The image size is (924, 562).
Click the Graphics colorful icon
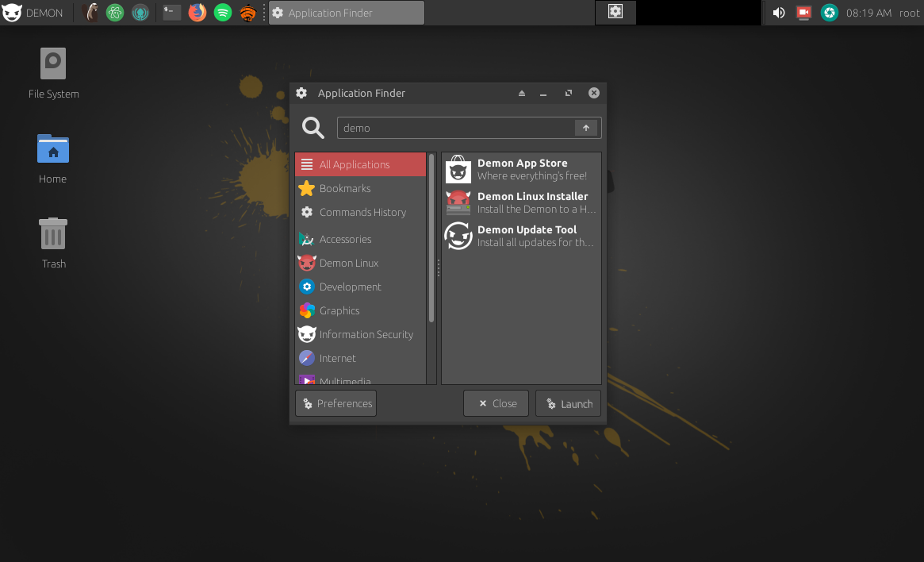click(306, 311)
